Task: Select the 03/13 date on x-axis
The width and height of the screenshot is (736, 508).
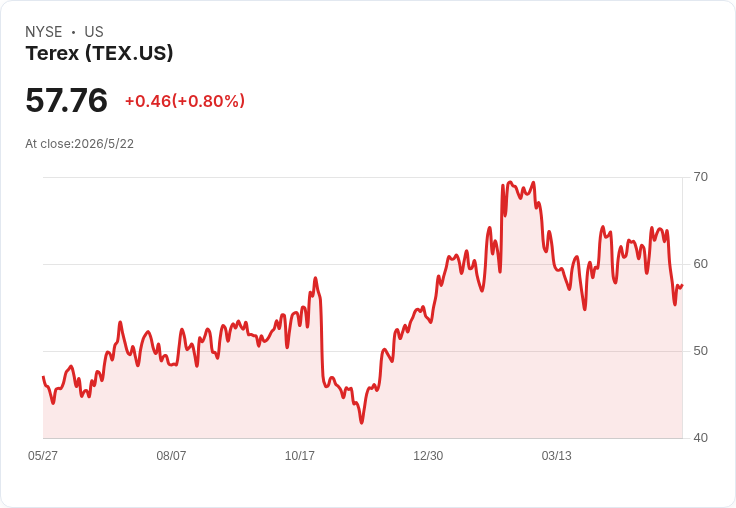Action: tap(556, 455)
